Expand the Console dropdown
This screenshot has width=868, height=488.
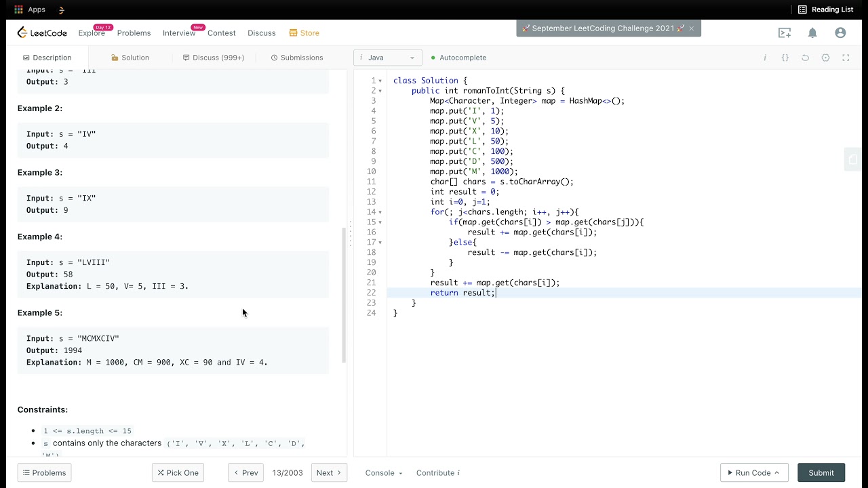[384, 472]
